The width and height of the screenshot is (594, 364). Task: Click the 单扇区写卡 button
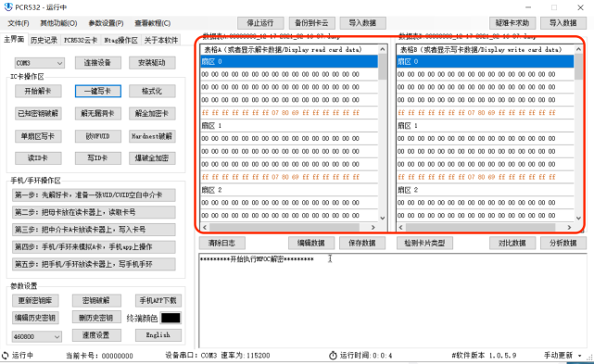(x=38, y=136)
